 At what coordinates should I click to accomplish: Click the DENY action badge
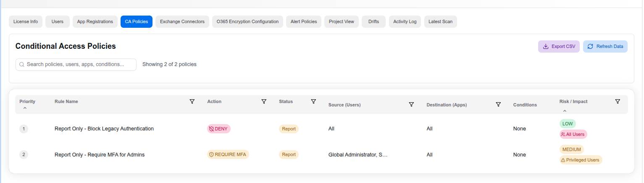click(218, 129)
